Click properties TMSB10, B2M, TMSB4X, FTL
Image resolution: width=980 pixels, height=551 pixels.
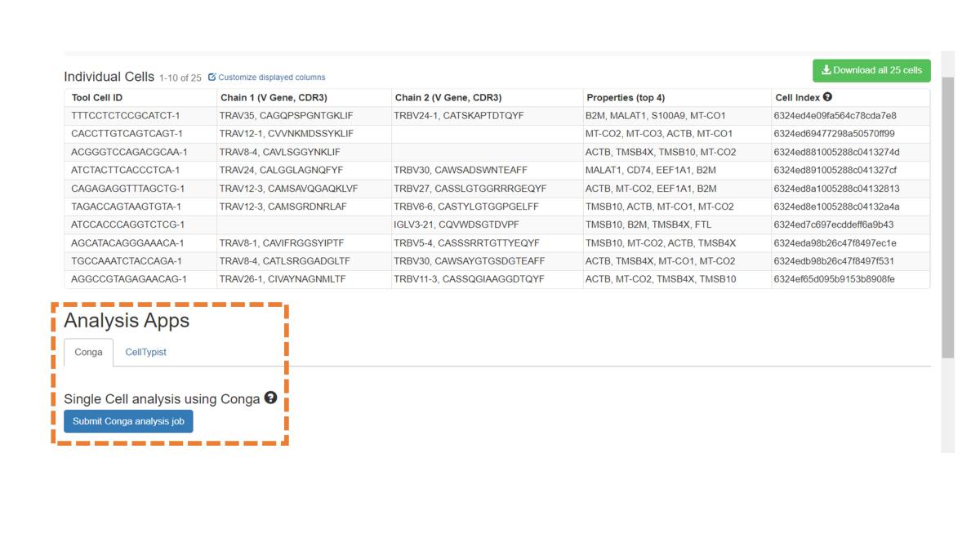point(648,224)
